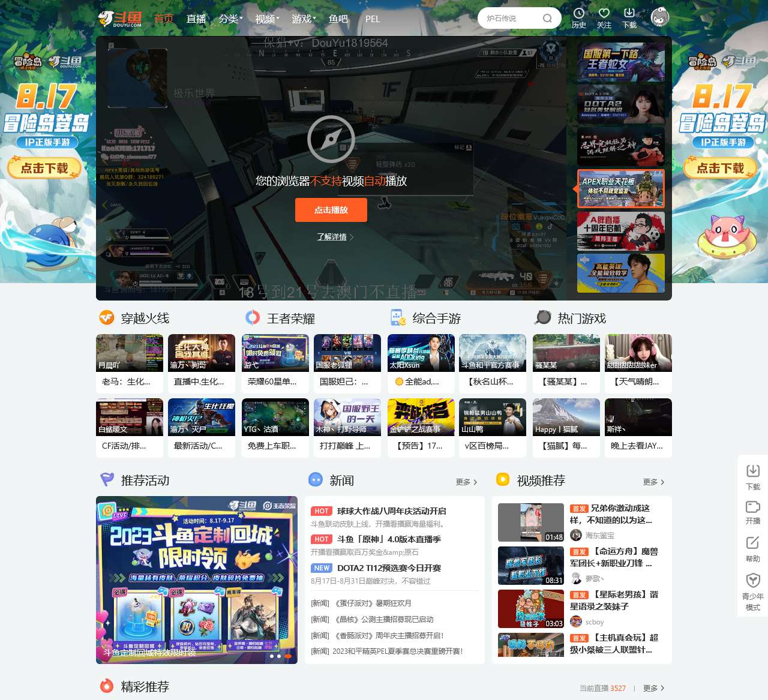Screen dimensions: 768x700
Task: Click the 视频推荐 section icon
Action: tap(503, 479)
